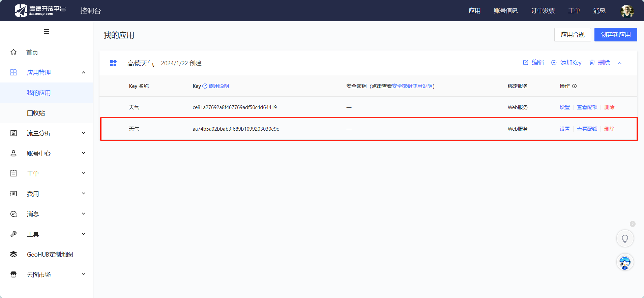
Task: Click 查看配额 for key aa74b5a02bbab3f689b1099203030e9c
Action: pos(587,129)
